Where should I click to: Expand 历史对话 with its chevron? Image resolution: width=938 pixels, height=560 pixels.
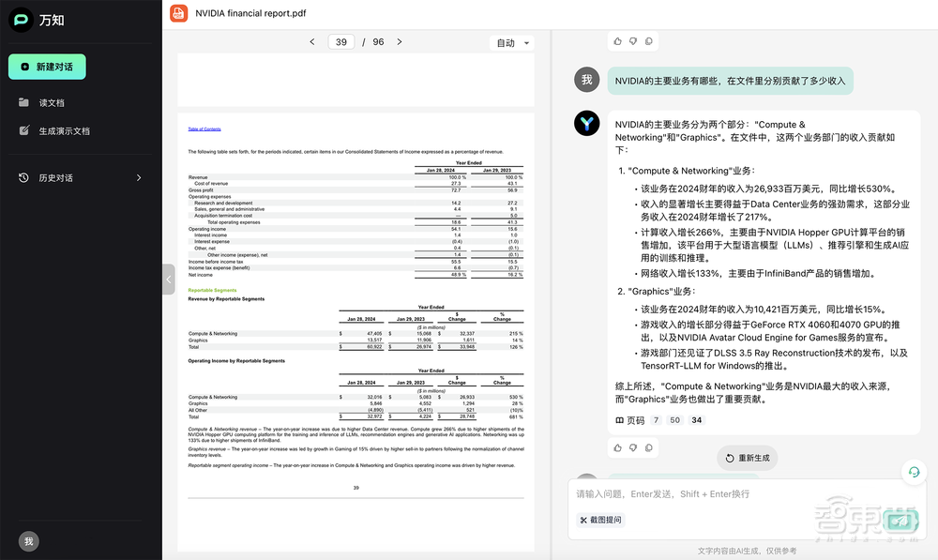139,177
